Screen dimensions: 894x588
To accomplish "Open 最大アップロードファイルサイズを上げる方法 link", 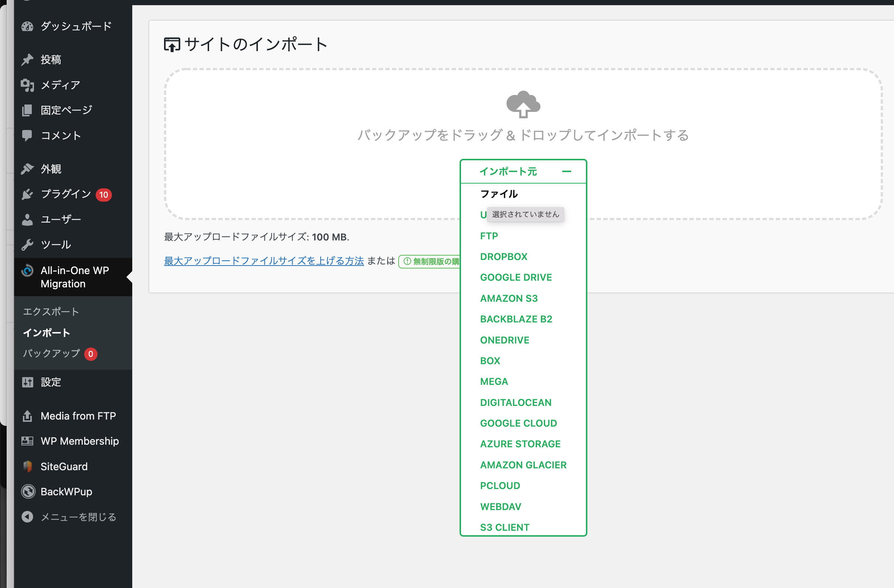I will 264,261.
